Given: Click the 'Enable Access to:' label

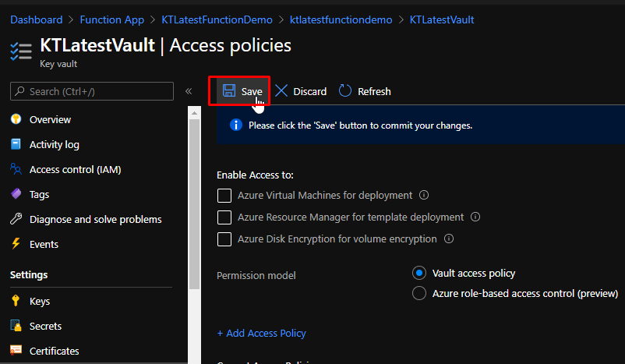Looking at the screenshot, I should (255, 175).
